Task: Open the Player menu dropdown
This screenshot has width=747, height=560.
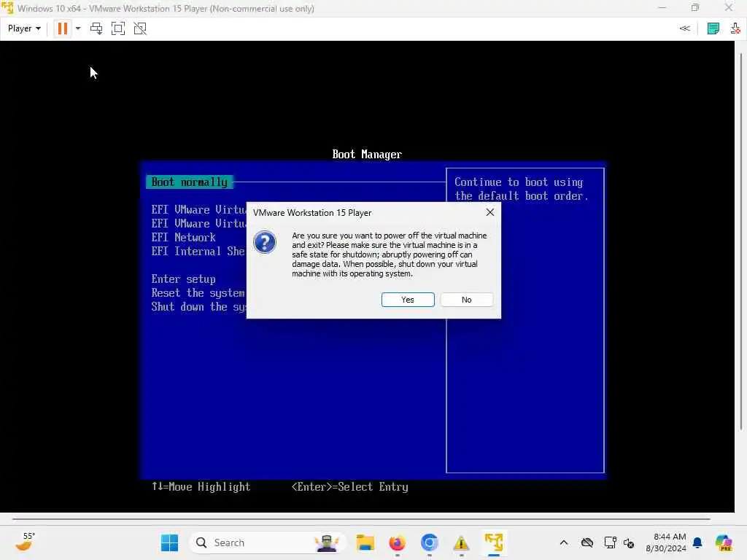Action: (x=24, y=28)
